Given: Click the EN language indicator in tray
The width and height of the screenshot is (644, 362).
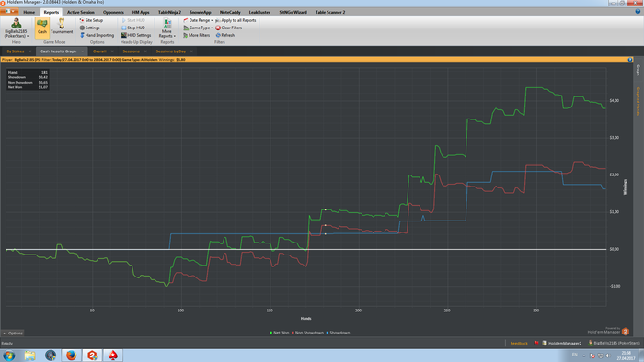Looking at the screenshot, I should pos(575,355).
